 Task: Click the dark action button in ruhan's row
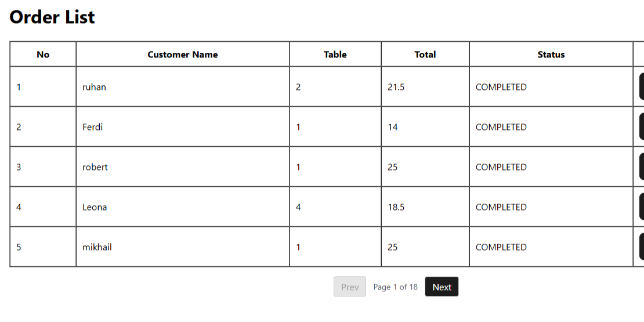tap(641, 87)
